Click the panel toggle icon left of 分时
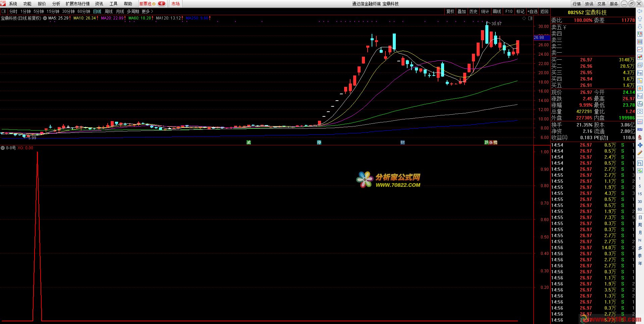The width and height of the screenshot is (644, 324). tap(3, 11)
